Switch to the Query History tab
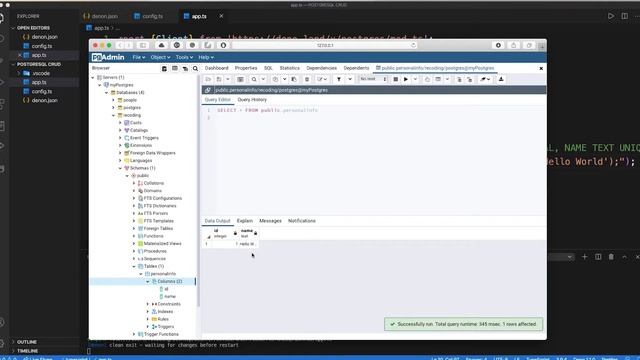The width and height of the screenshot is (640, 360). tap(252, 100)
